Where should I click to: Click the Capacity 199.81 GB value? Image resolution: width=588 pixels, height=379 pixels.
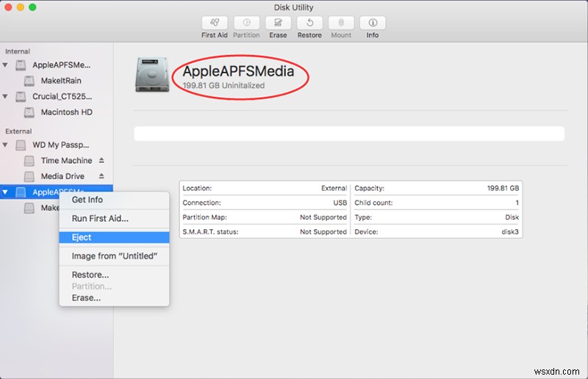[x=503, y=188]
